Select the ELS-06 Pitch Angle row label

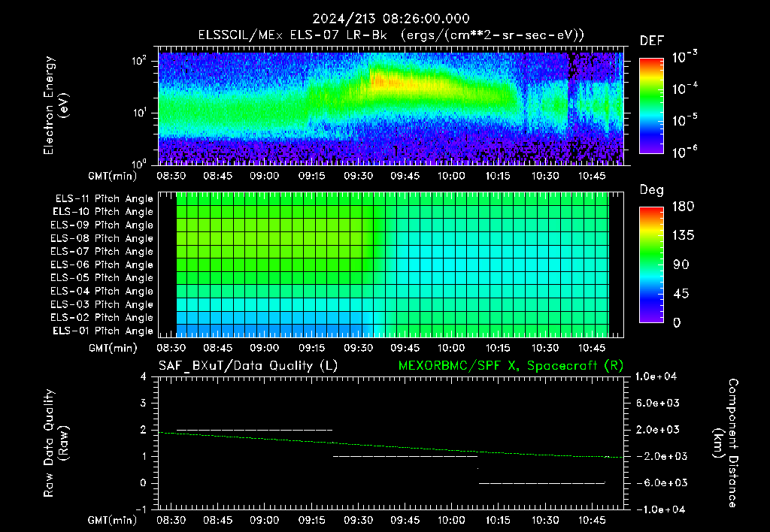pos(102,264)
